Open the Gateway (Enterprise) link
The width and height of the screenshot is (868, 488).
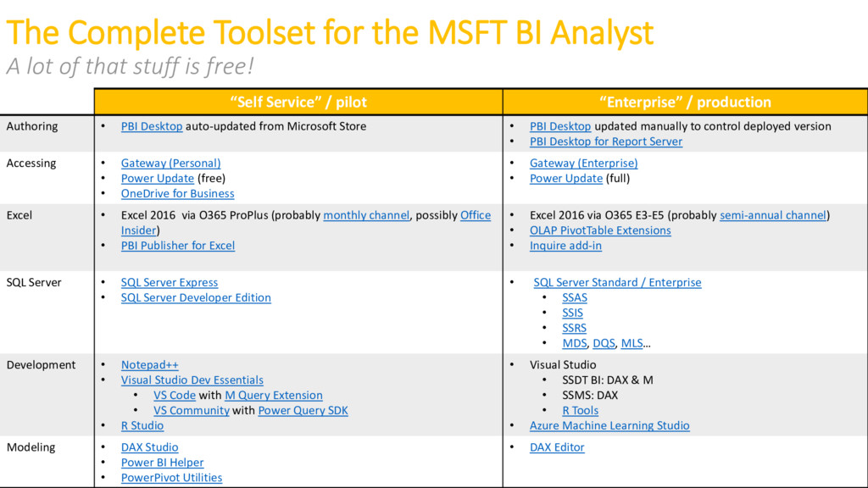click(x=583, y=164)
